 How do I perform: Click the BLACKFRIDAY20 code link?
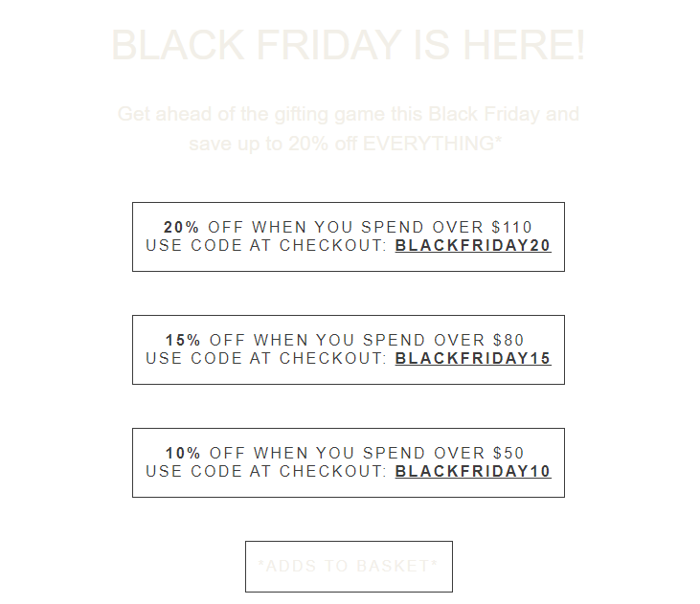click(x=473, y=246)
